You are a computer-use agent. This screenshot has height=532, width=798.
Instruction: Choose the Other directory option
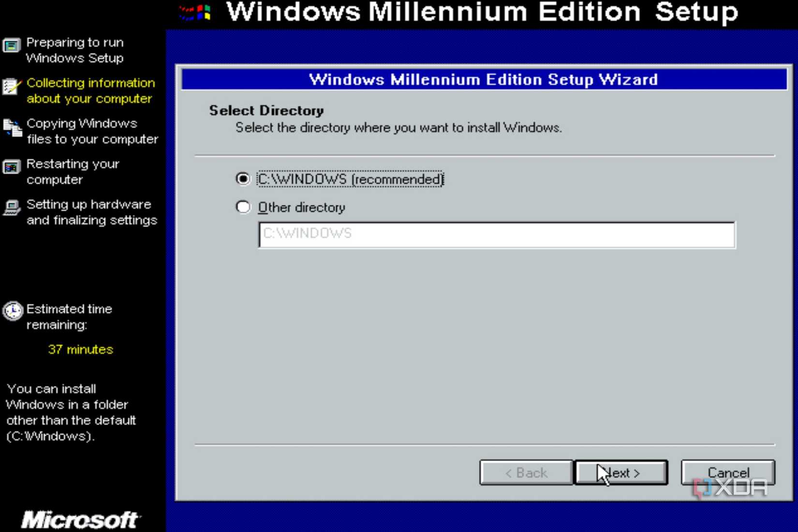coord(243,207)
